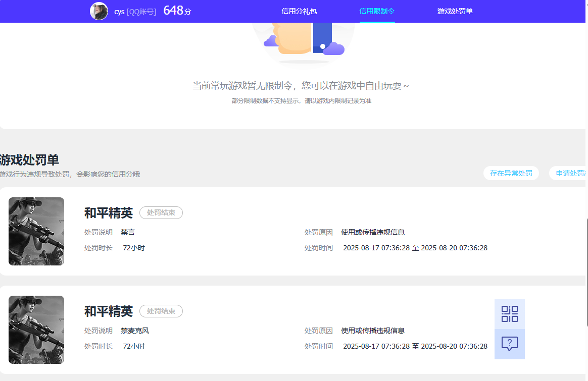Open 和平精英 thumbnail of 禁麦克风 record
588x381 pixels.
36,330
